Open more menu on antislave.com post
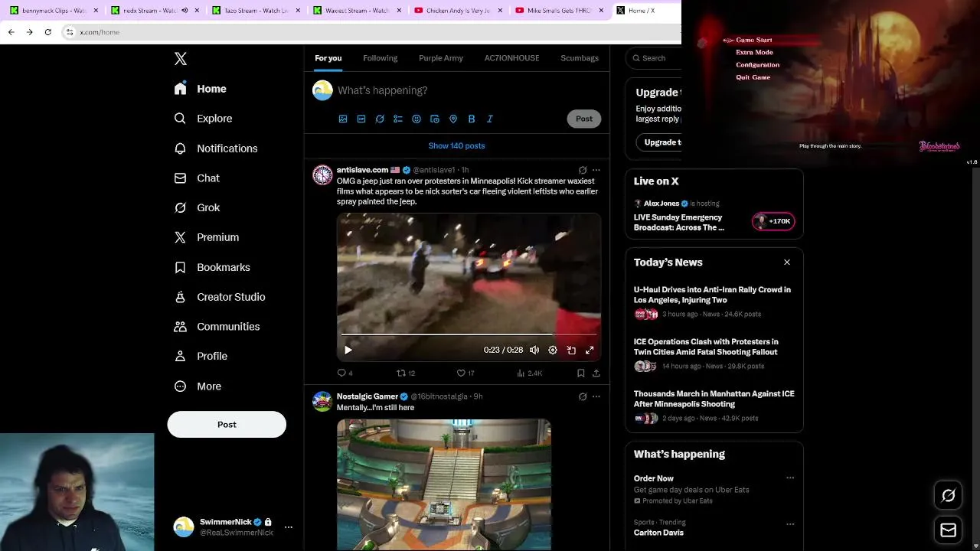 tap(596, 170)
